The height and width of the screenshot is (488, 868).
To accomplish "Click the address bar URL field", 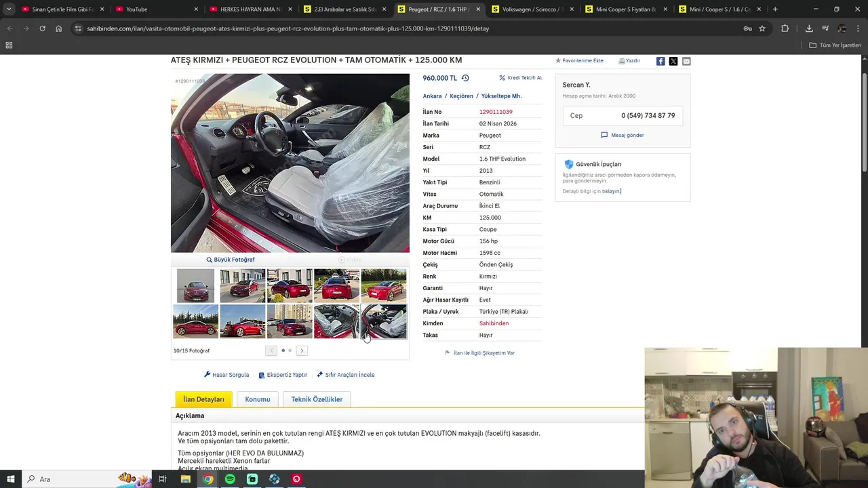I will pos(407,28).
